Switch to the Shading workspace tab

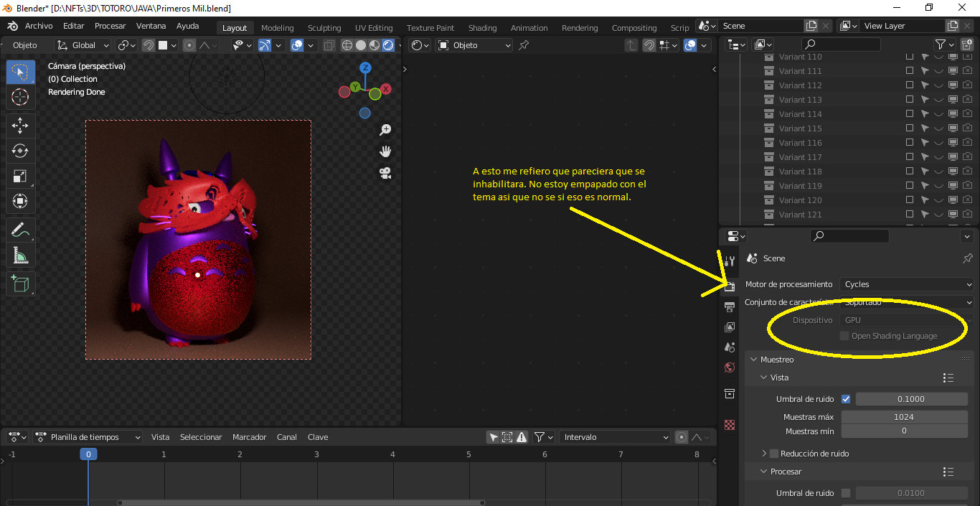(x=482, y=28)
